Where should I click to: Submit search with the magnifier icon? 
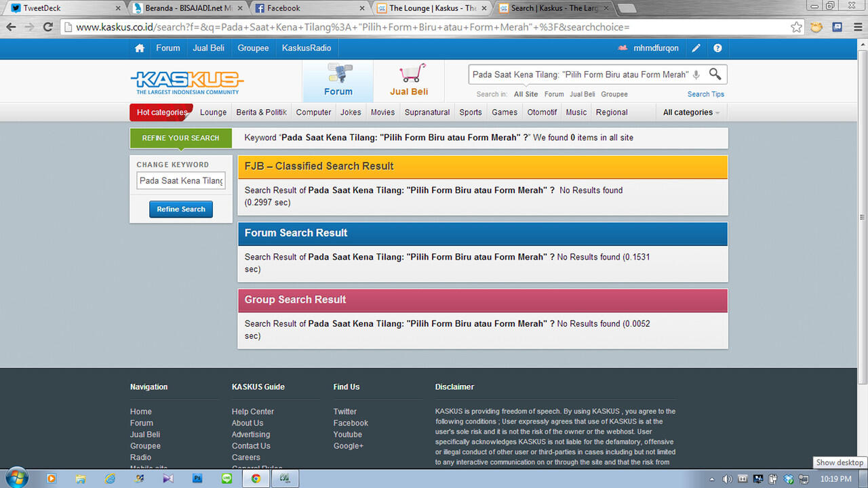click(715, 74)
